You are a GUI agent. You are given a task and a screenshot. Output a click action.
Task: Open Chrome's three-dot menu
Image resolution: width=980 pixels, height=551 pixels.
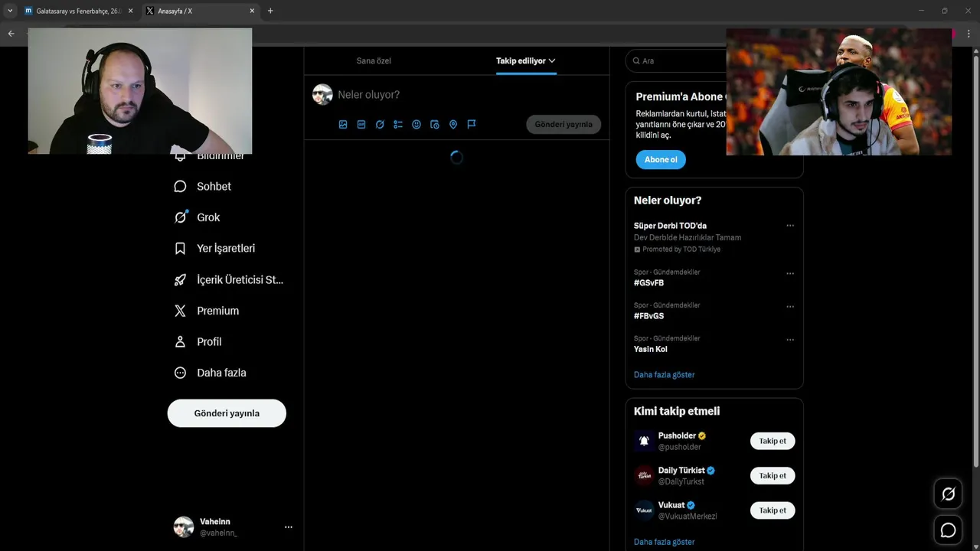969,34
